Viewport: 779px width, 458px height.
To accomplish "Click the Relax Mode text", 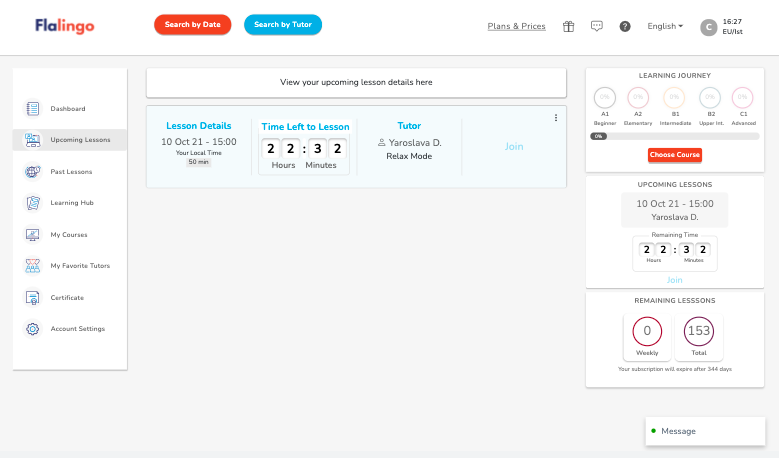I will coord(409,156).
